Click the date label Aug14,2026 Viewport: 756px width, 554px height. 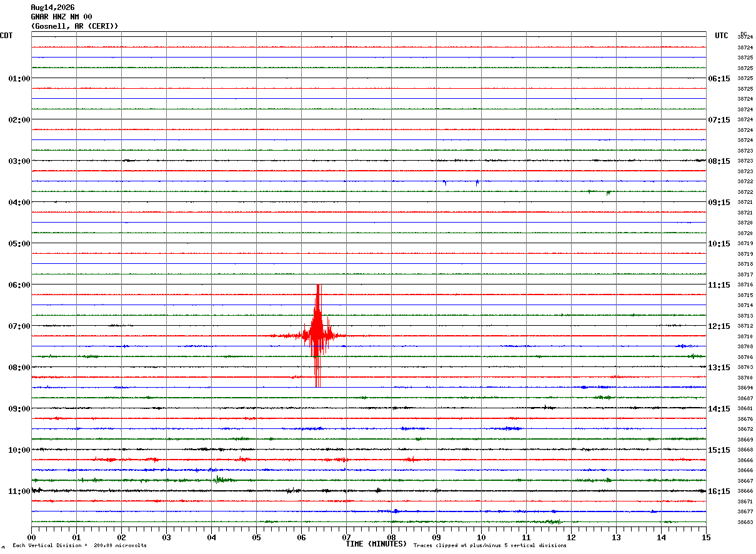[x=52, y=8]
